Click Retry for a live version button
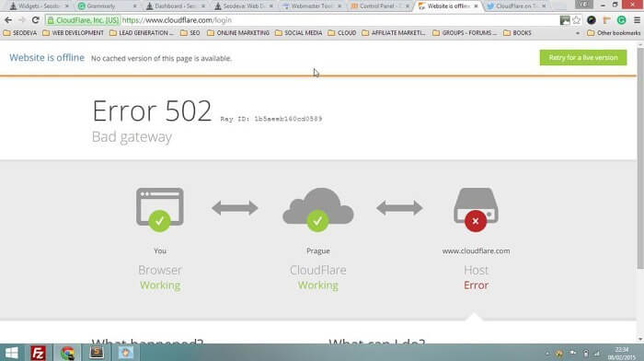The height and width of the screenshot is (361, 644). click(582, 58)
